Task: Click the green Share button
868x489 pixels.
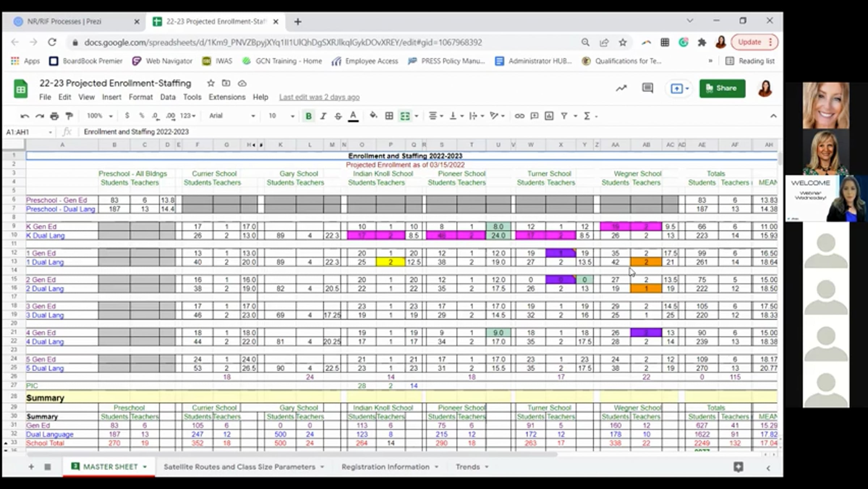Action: [x=722, y=88]
